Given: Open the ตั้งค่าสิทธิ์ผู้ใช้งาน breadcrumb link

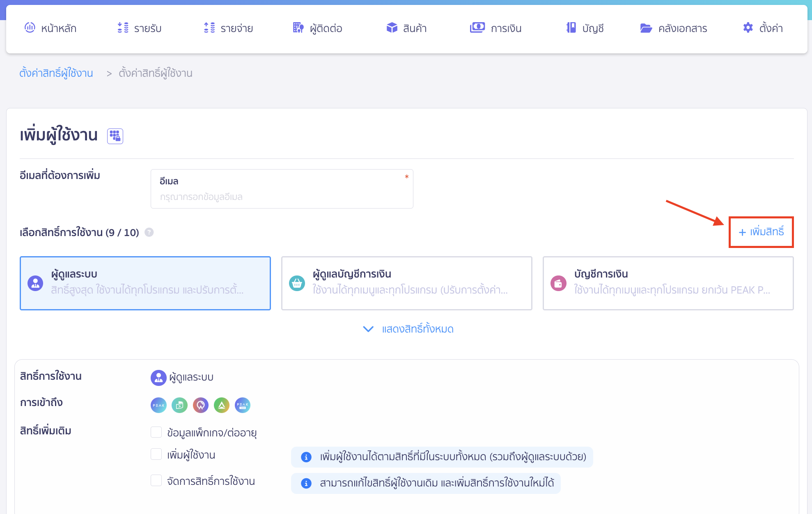Looking at the screenshot, I should (57, 73).
